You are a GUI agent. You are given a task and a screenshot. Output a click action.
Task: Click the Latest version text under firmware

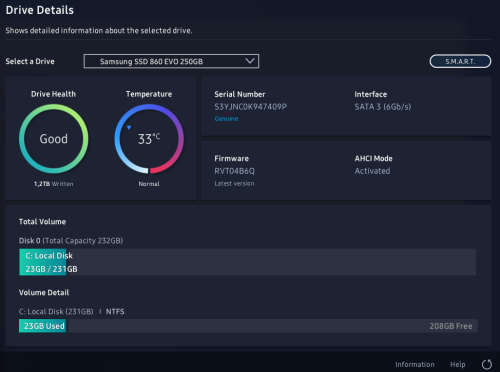coord(234,183)
